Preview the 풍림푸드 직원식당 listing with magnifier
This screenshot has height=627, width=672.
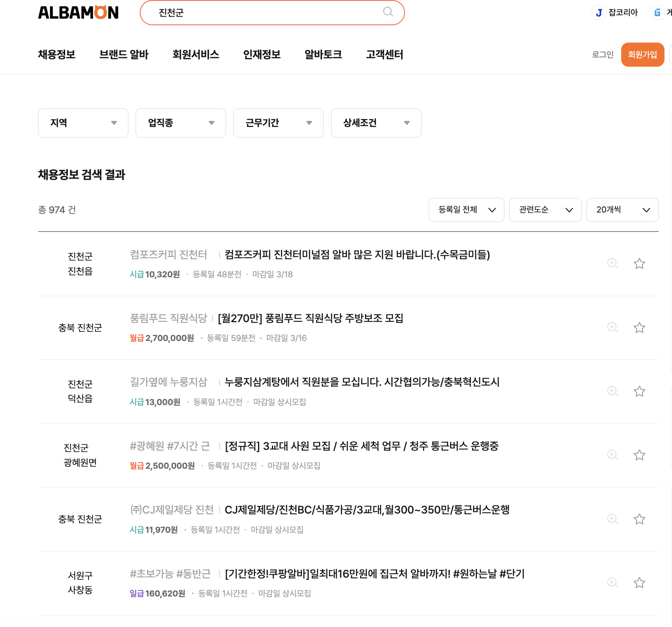click(612, 327)
